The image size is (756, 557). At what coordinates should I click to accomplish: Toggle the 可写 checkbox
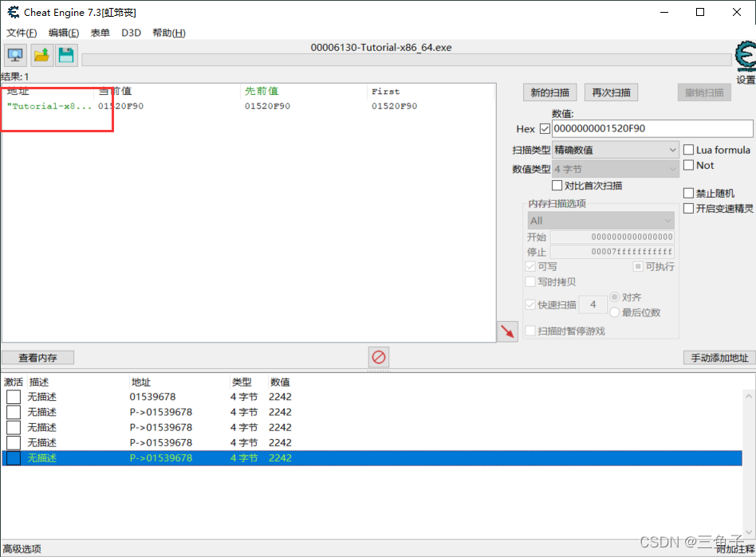pyautogui.click(x=530, y=266)
